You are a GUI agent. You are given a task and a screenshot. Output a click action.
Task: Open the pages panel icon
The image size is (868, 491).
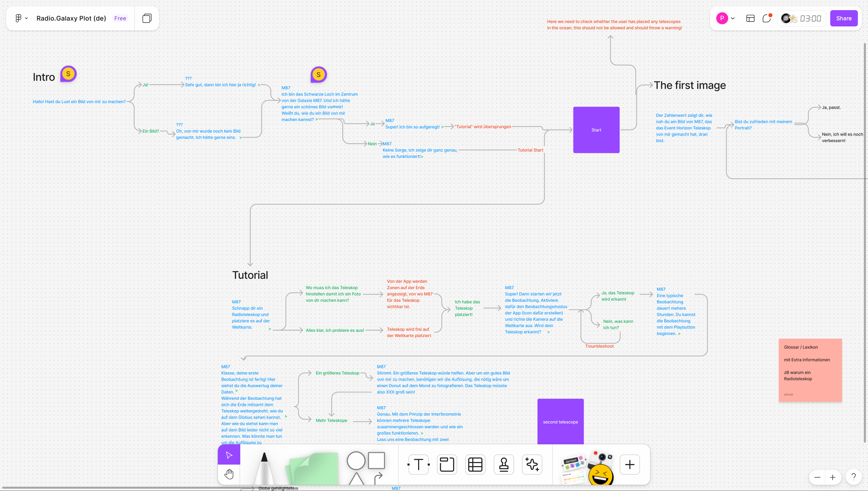click(x=147, y=18)
